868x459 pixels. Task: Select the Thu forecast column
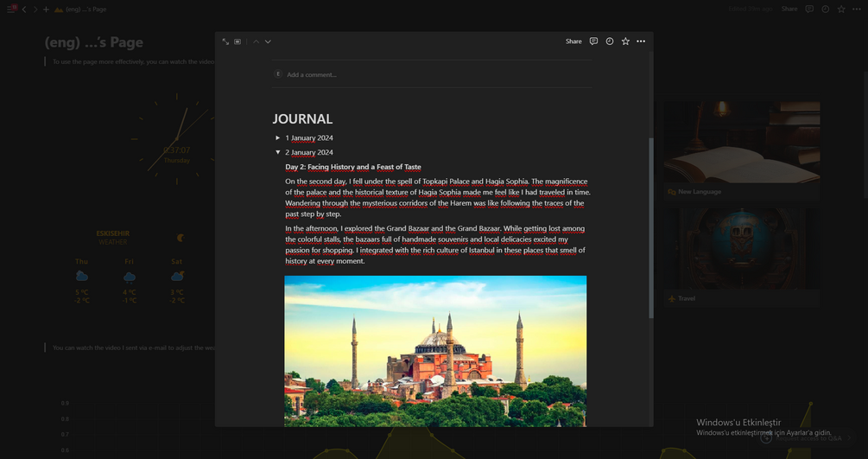tap(82, 280)
